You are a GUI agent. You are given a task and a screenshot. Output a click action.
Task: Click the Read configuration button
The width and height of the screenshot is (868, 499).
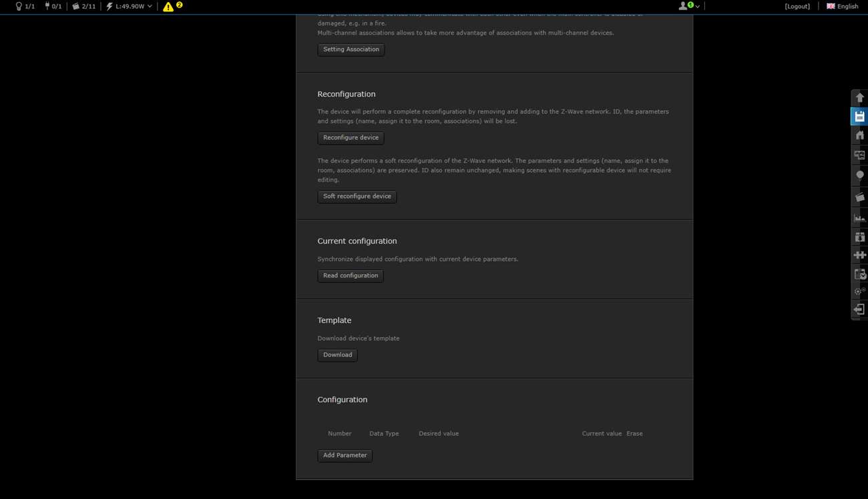tap(350, 276)
